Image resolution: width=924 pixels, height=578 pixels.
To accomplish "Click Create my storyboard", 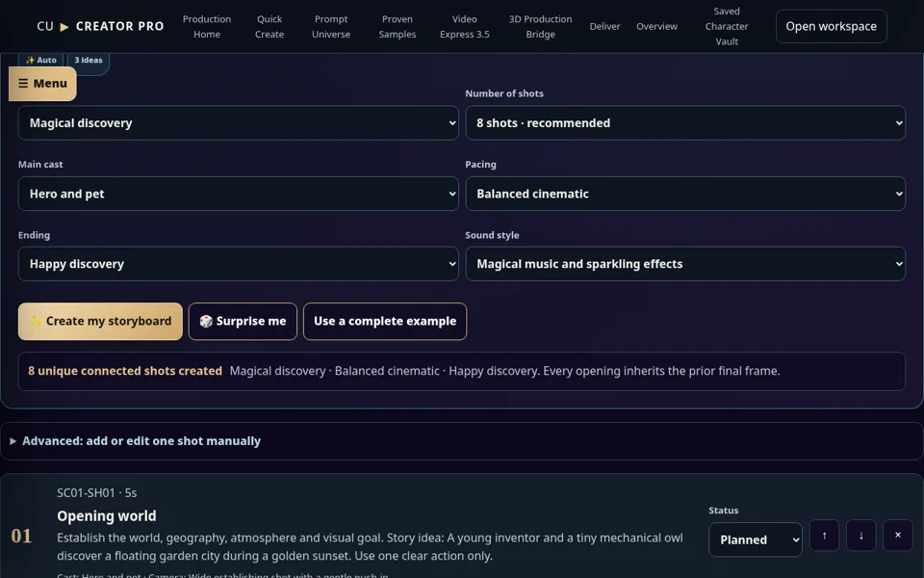I will (x=100, y=322).
